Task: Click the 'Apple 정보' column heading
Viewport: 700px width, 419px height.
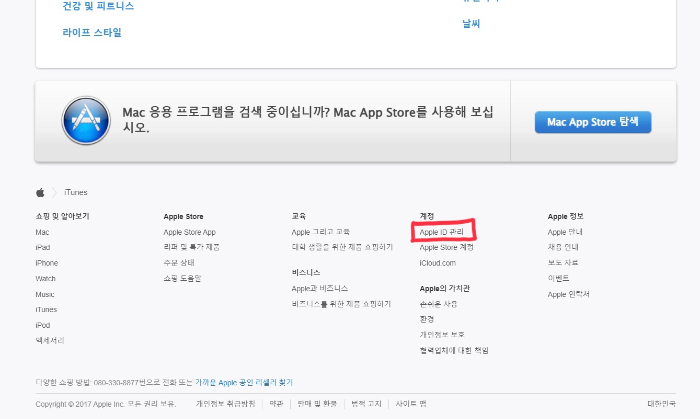Action: 566,216
